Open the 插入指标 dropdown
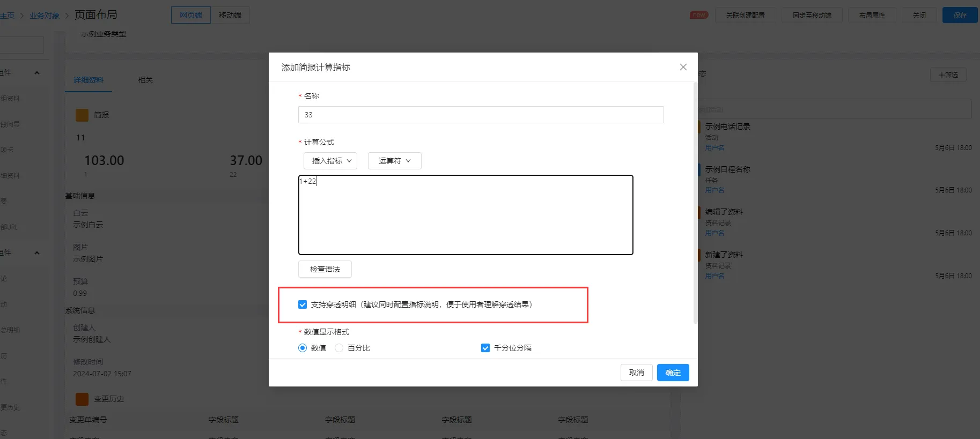This screenshot has height=439, width=980. [x=330, y=161]
